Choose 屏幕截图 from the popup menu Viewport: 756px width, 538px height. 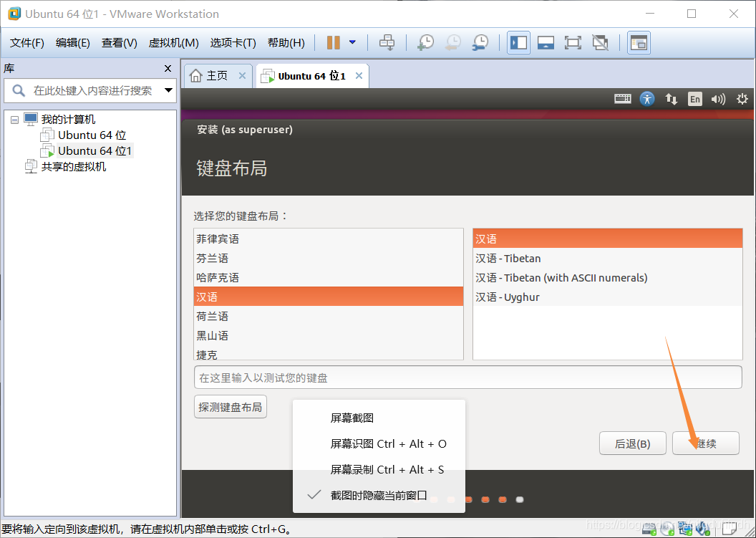(x=379, y=418)
